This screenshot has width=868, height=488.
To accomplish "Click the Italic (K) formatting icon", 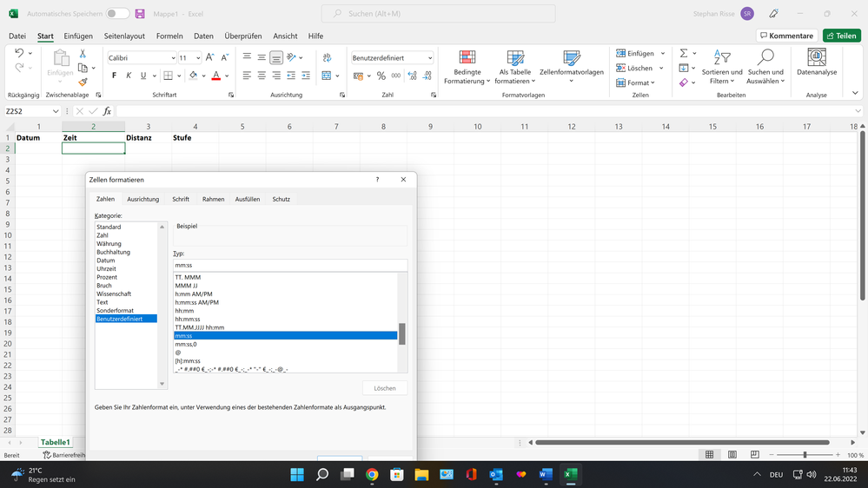I will pyautogui.click(x=129, y=76).
